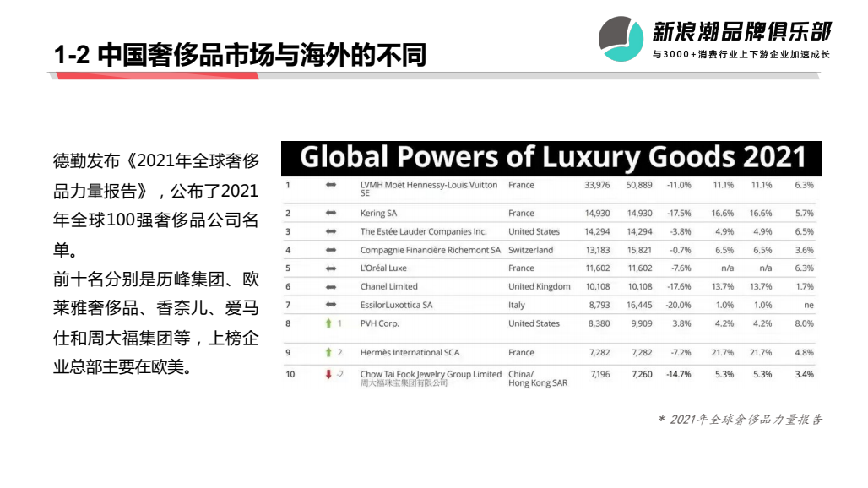Click the '新浪潮品牌俱乐部' brand name text

point(741,32)
